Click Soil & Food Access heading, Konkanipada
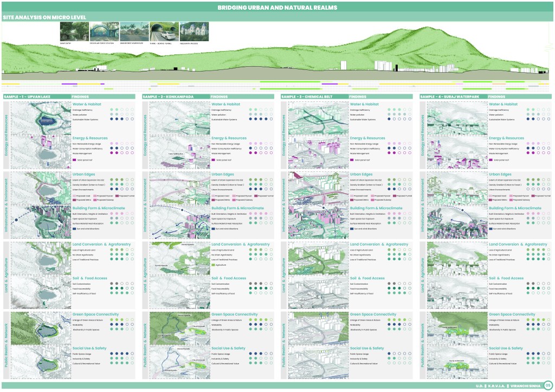This screenshot has width=555, height=392. (229, 278)
